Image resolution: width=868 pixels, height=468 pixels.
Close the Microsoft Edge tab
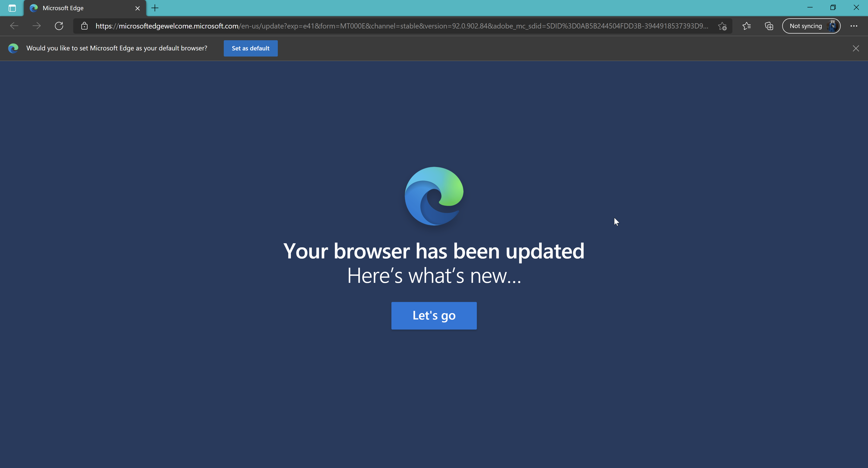click(137, 8)
